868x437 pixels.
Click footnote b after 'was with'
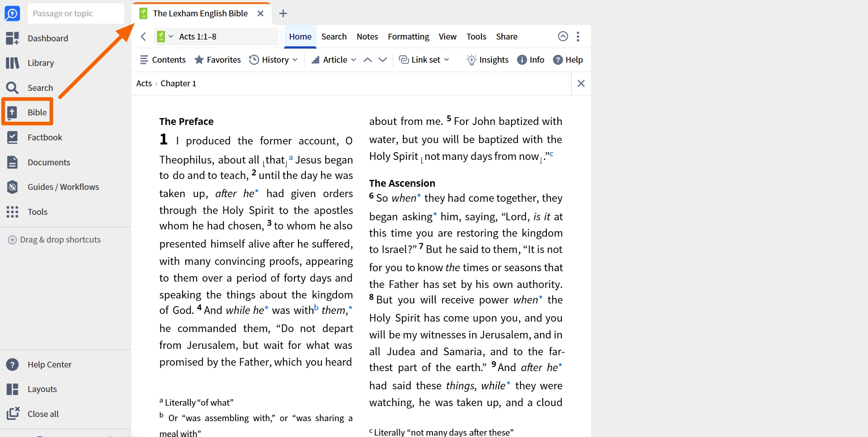[x=316, y=308]
